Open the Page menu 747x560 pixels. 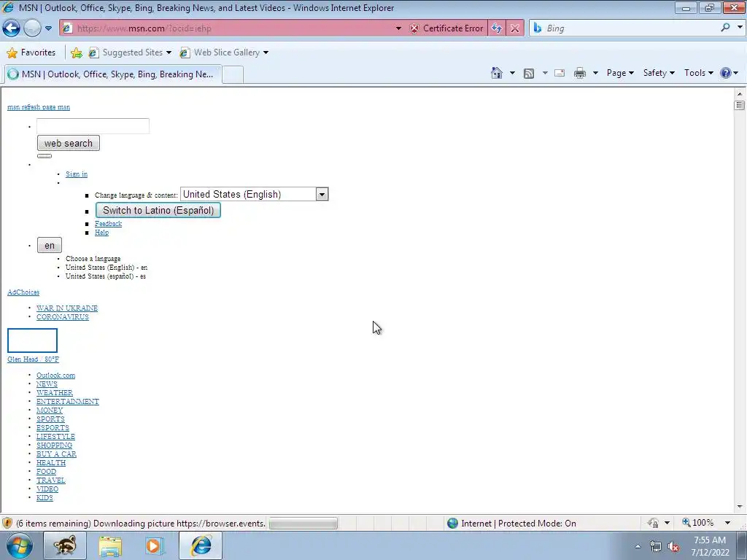click(x=620, y=73)
